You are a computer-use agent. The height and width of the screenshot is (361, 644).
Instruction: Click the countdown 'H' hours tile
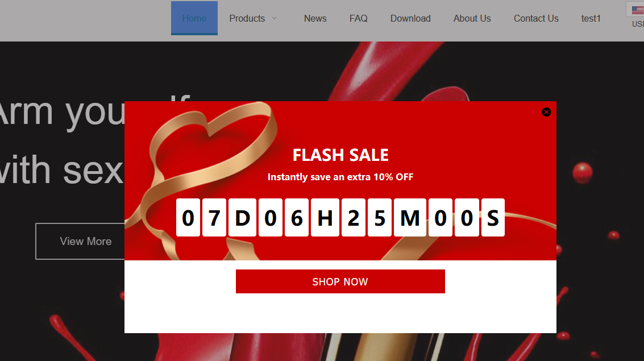(325, 217)
